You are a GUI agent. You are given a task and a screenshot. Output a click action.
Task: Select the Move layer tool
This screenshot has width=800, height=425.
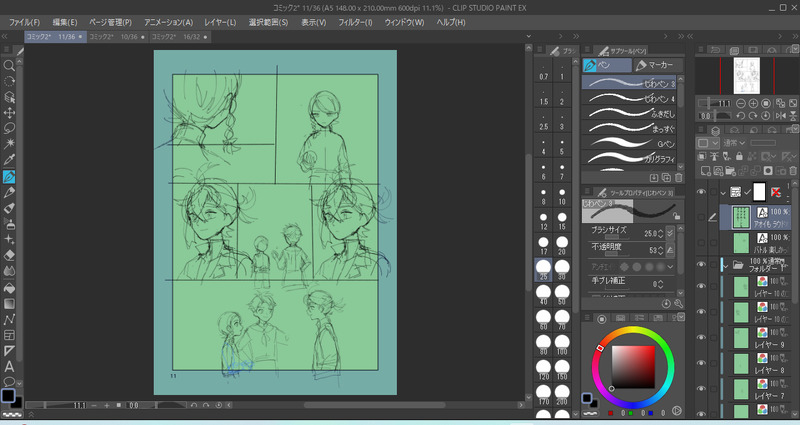pyautogui.click(x=9, y=113)
